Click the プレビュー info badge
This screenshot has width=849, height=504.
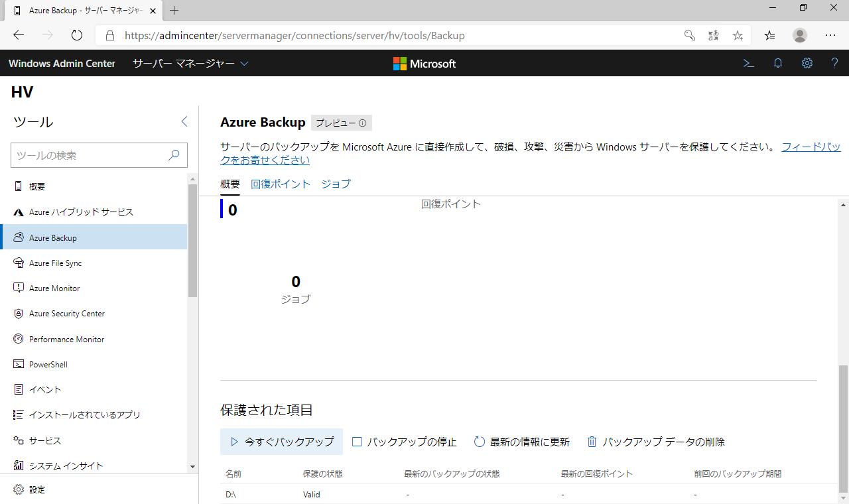[341, 123]
